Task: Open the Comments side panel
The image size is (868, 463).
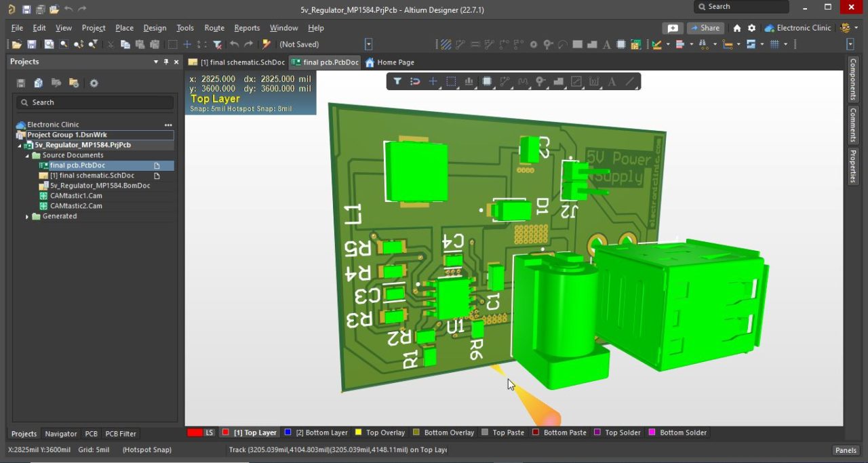Action: coord(853,125)
